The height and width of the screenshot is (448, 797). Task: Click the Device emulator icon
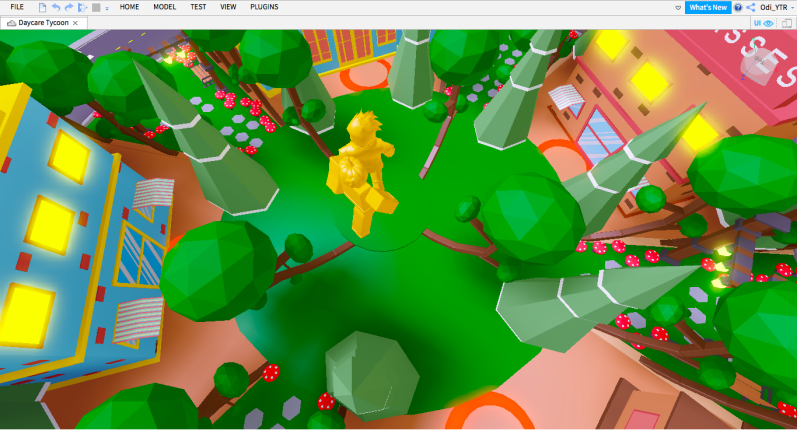point(787,23)
